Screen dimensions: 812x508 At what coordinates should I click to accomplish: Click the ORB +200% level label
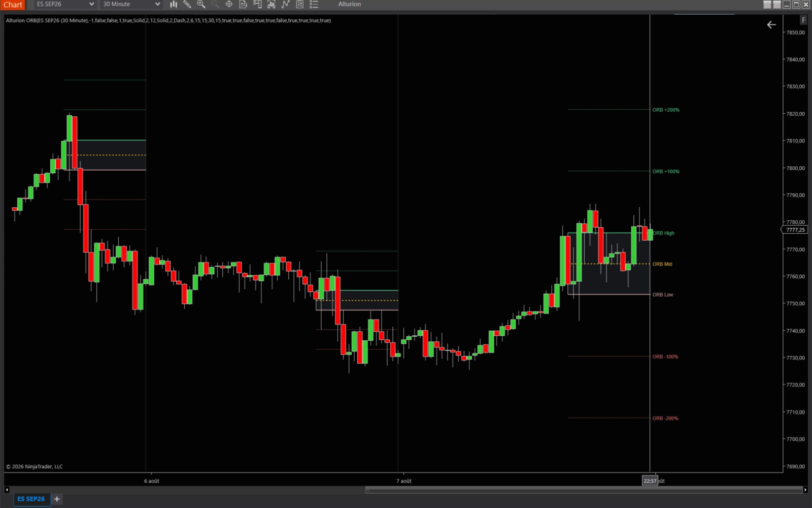[666, 110]
